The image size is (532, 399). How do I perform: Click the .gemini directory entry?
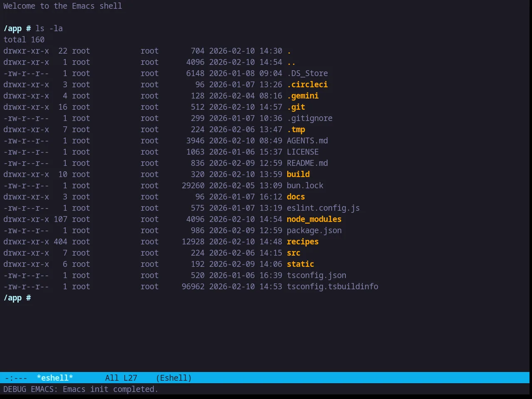click(x=303, y=96)
